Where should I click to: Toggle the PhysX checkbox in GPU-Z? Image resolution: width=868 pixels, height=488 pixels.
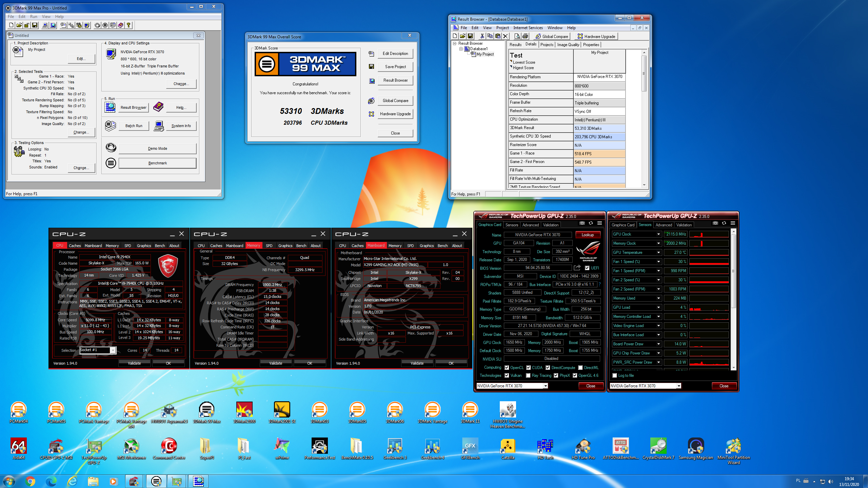[x=556, y=375]
